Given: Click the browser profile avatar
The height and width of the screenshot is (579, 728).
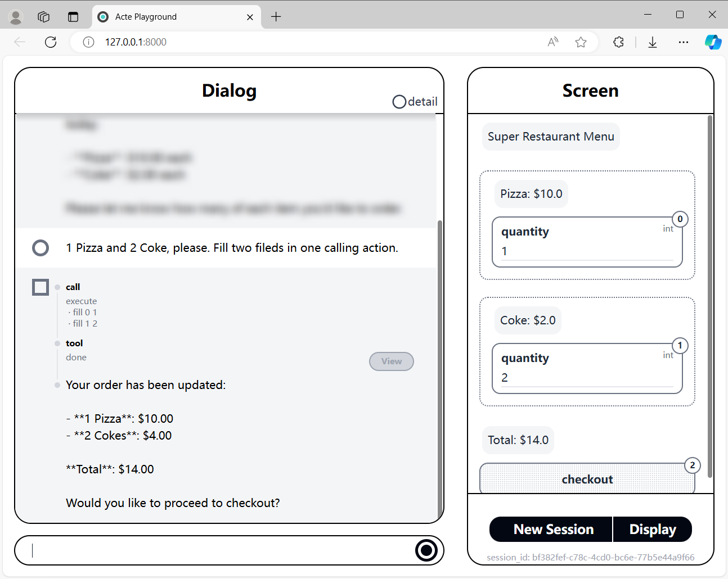Looking at the screenshot, I should [15, 16].
